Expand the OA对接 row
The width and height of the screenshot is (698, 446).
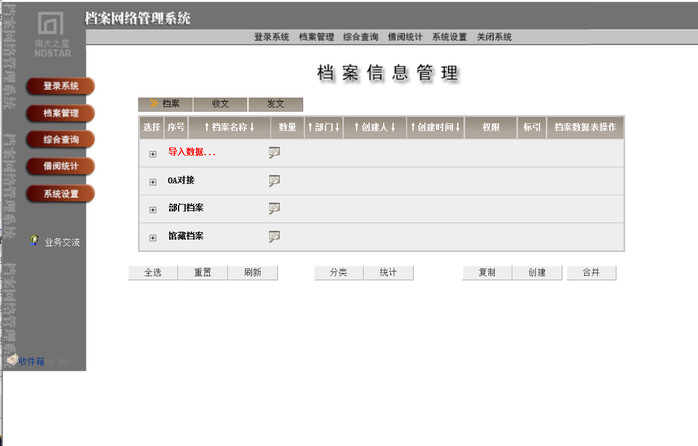click(153, 182)
